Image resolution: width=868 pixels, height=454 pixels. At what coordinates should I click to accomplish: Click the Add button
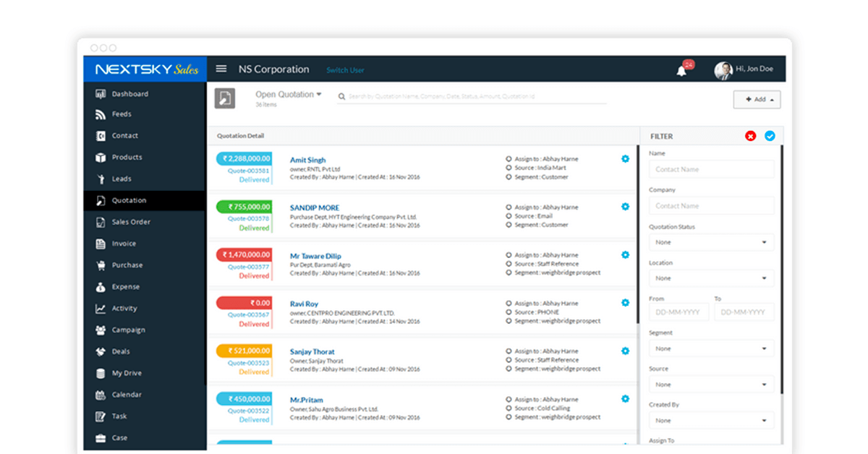tap(757, 100)
